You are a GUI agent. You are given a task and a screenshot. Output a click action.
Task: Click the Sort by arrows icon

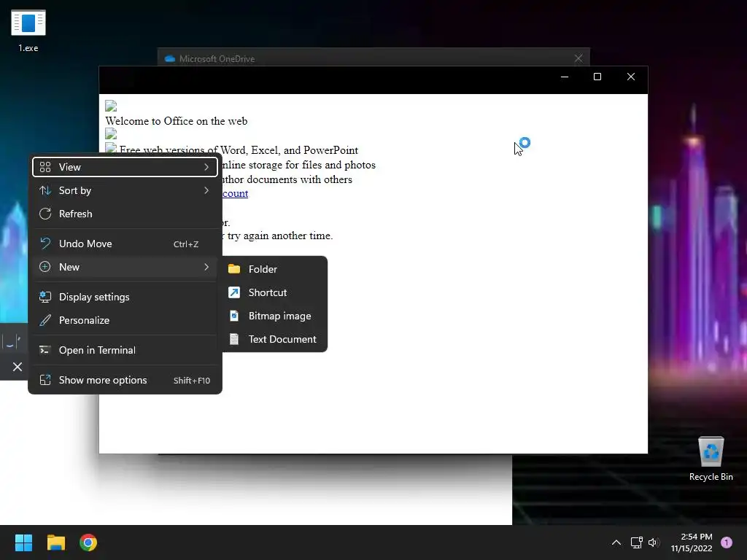pyautogui.click(x=45, y=190)
